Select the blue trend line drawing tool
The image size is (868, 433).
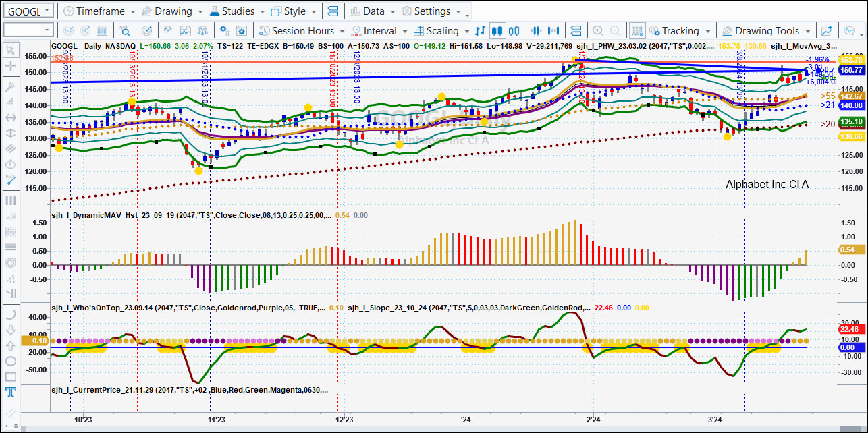10,180
